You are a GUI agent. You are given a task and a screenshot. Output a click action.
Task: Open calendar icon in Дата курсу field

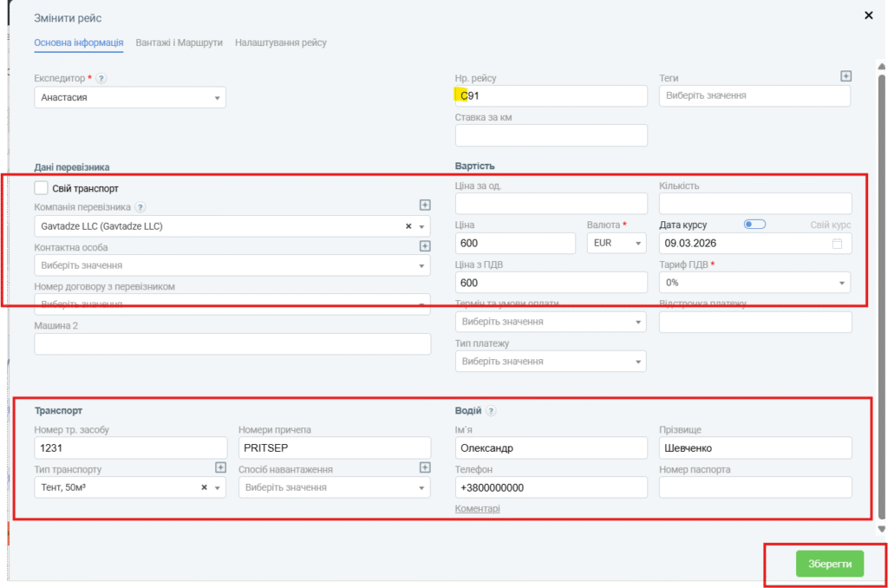pyautogui.click(x=837, y=244)
